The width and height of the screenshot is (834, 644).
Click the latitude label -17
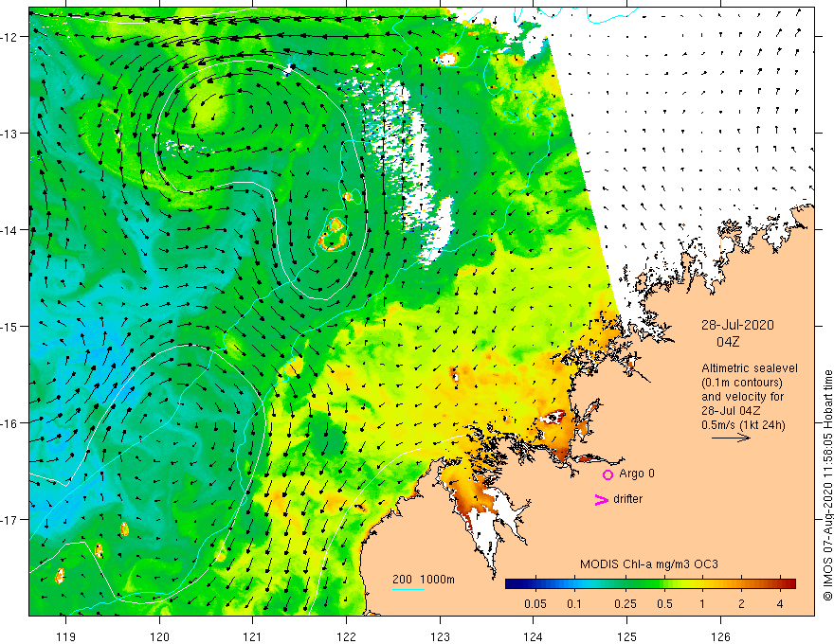pos(9,519)
